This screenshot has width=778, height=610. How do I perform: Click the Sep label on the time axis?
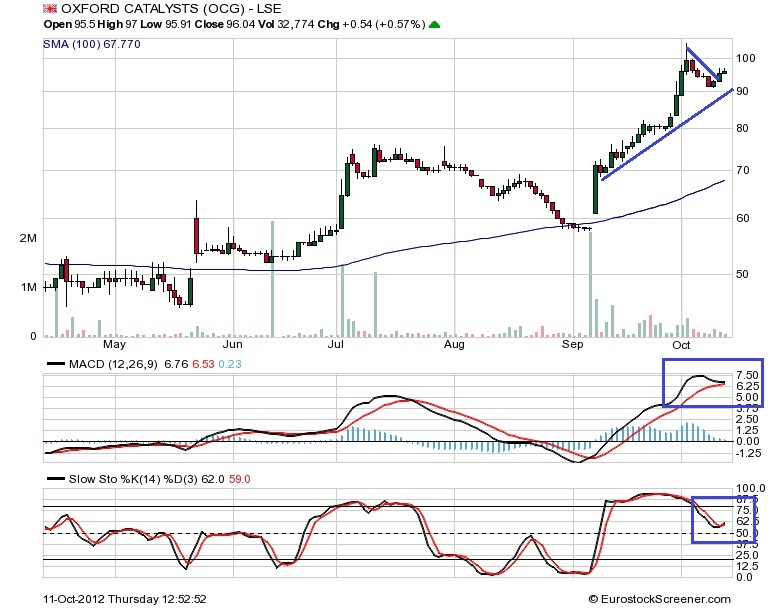pos(572,344)
